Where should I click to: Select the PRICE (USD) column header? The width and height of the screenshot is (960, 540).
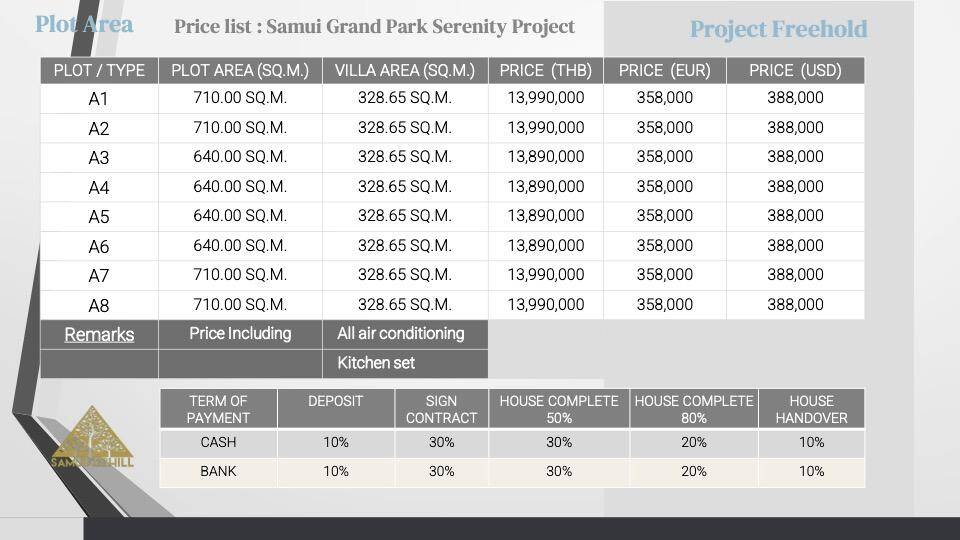pyautogui.click(x=795, y=70)
